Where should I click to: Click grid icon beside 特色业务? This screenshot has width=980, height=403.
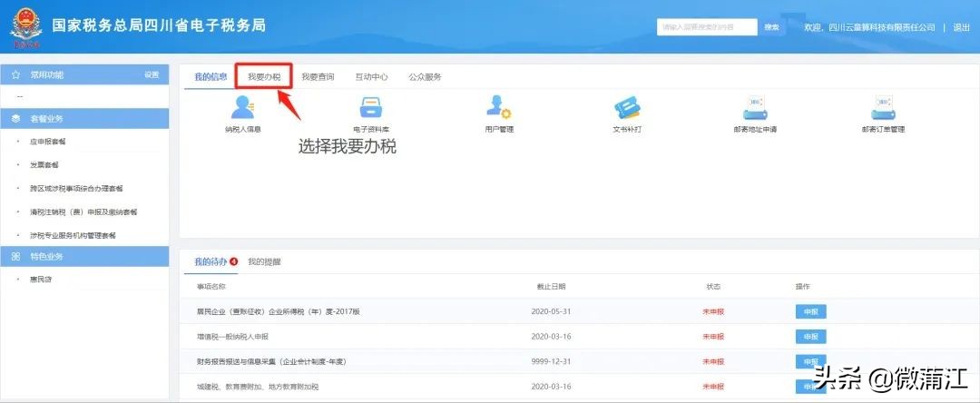15,256
